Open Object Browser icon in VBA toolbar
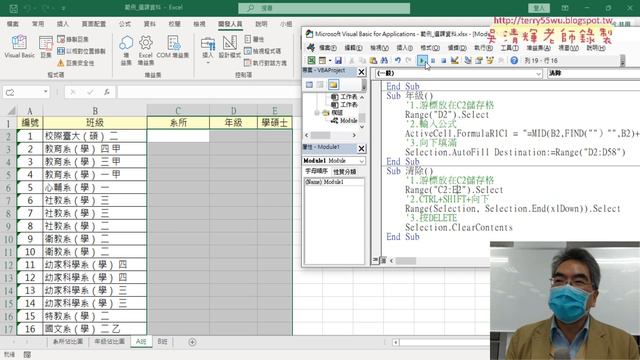Viewport: 640px width, 360px height. pyautogui.click(x=490, y=60)
